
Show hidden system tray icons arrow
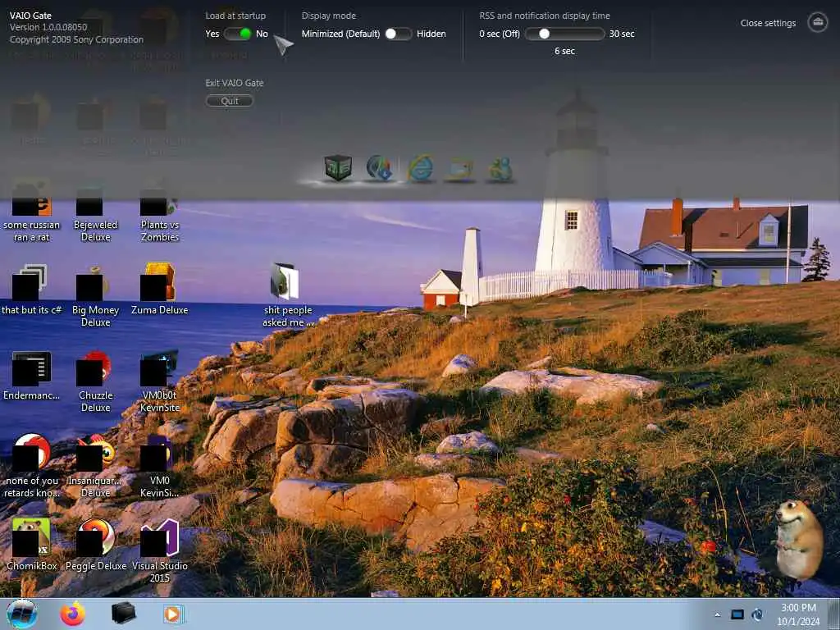click(717, 615)
